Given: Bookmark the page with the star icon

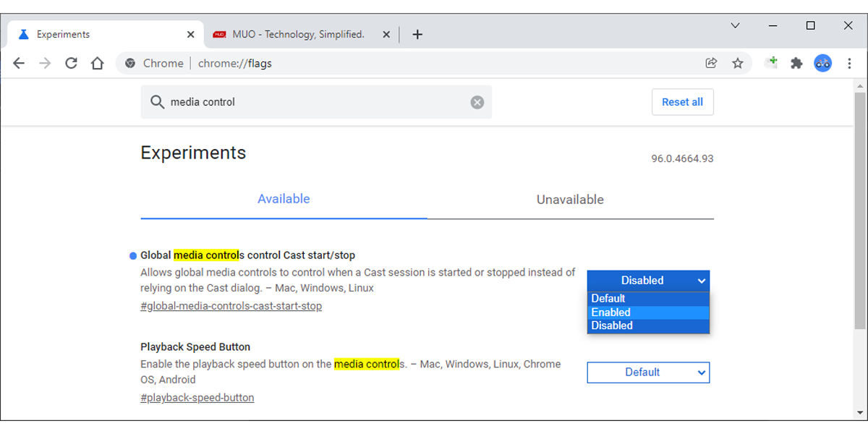Looking at the screenshot, I should 738,63.
